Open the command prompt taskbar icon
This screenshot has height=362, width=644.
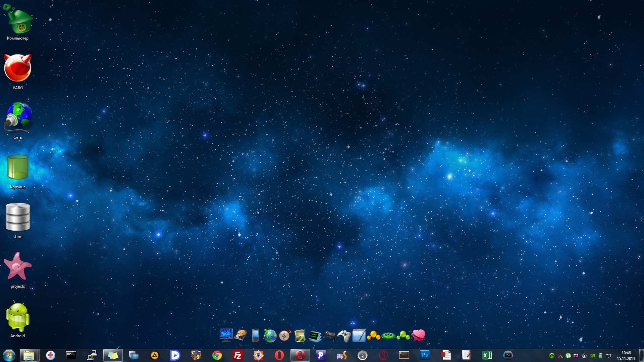(71, 355)
